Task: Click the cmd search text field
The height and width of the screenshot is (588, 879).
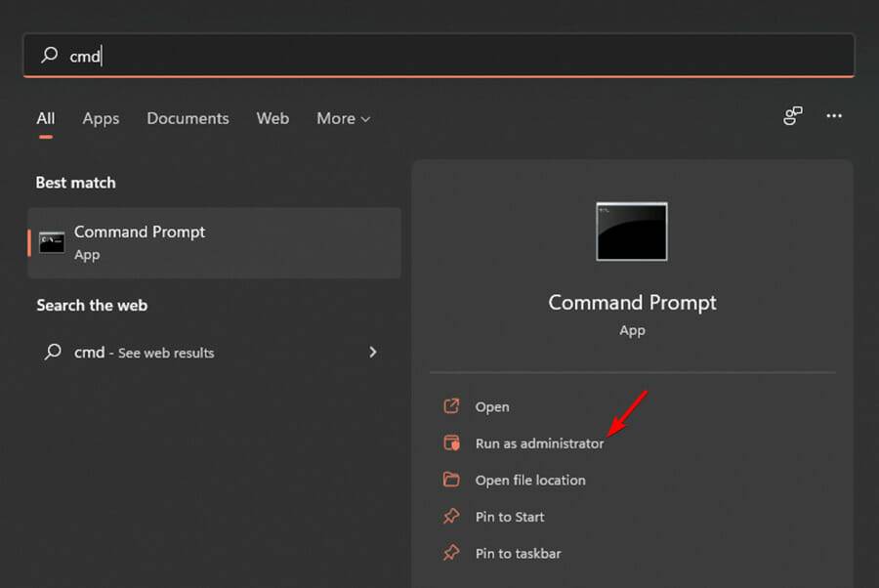Action: [439, 55]
